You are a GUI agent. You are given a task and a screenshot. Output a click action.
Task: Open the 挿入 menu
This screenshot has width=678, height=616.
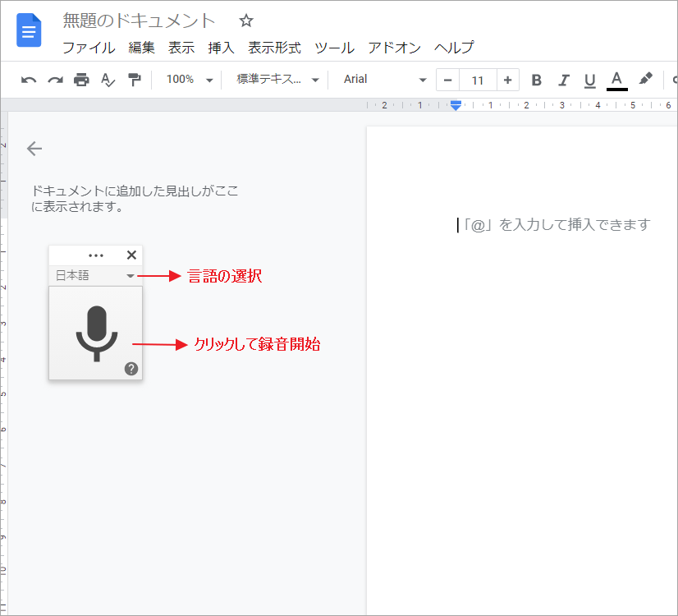coord(221,48)
